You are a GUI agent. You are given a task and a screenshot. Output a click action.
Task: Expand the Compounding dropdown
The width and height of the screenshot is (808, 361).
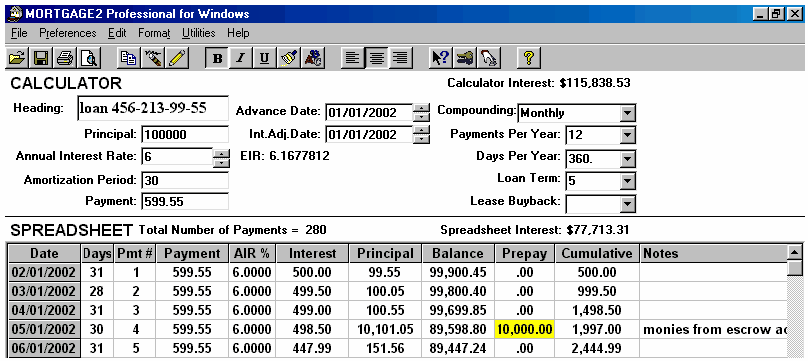628,113
